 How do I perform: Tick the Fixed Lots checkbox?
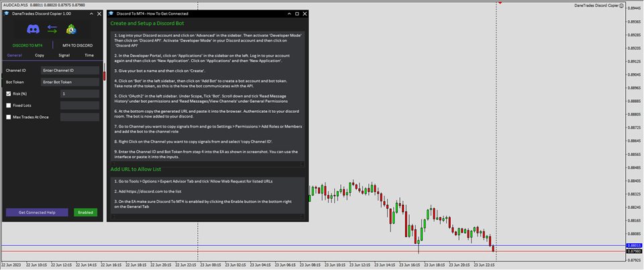point(9,105)
